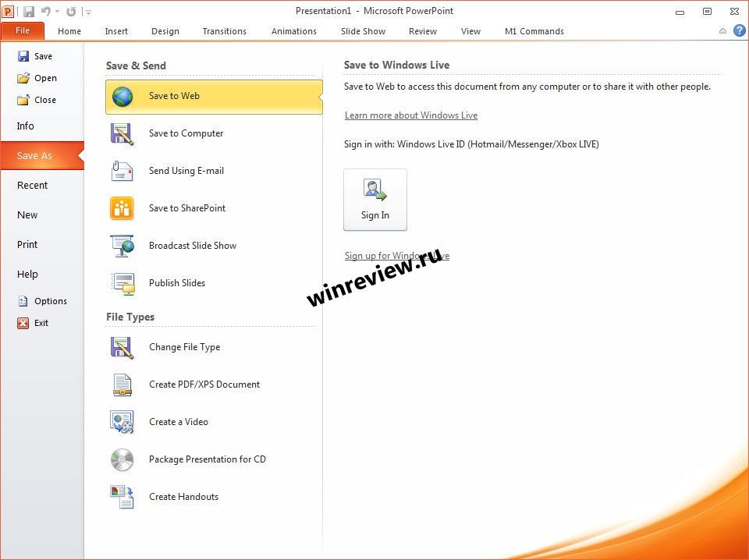749x560 pixels.
Task: Open PowerPoint Help question mark icon
Action: click(740, 31)
